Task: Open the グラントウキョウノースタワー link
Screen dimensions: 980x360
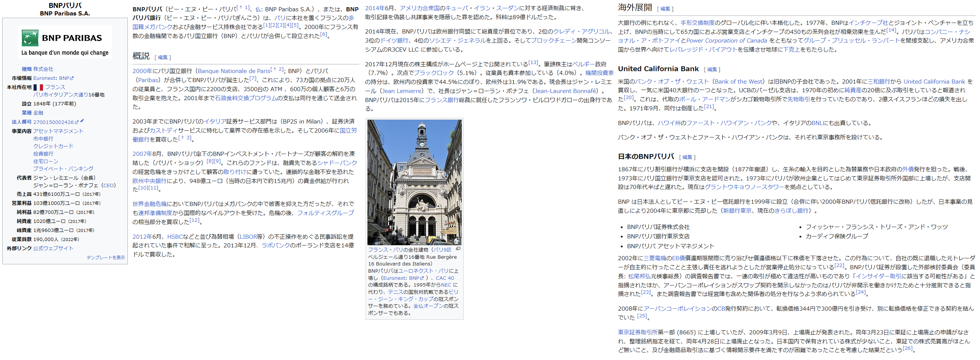Action: coord(744,188)
